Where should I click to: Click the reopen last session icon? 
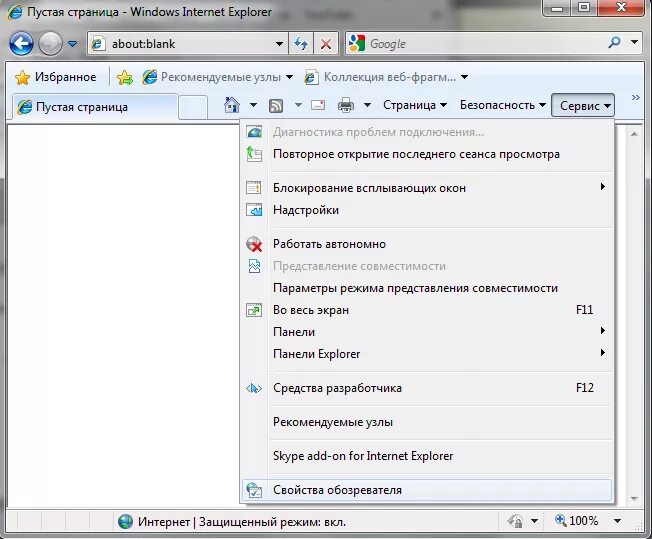[254, 154]
